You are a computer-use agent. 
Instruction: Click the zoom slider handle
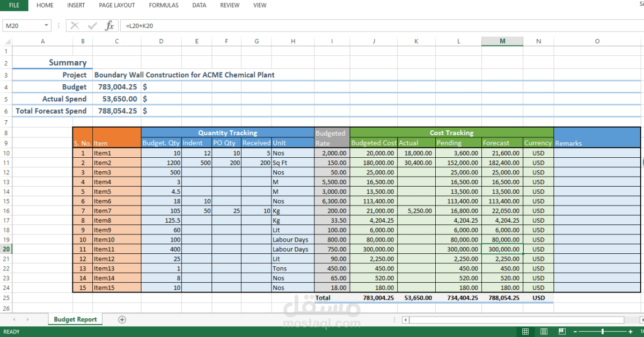point(603,332)
